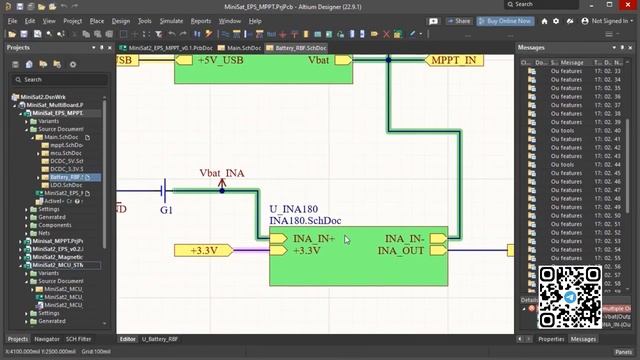Open the File menu
Image resolution: width=640 pixels, height=360 pixels.
point(12,21)
